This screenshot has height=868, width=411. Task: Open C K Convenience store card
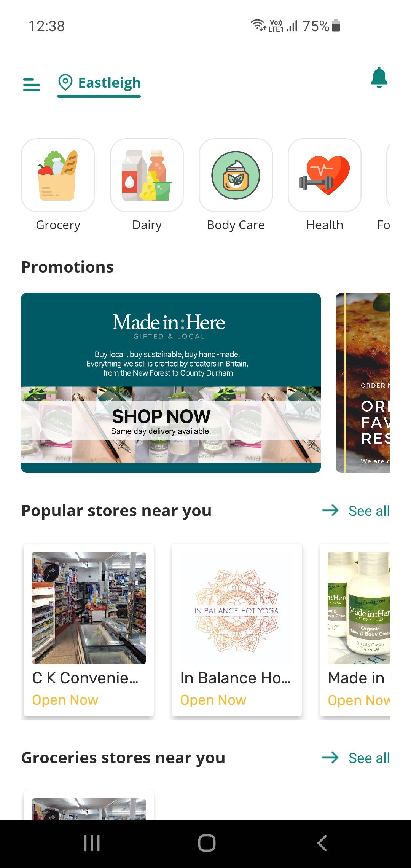tap(89, 630)
